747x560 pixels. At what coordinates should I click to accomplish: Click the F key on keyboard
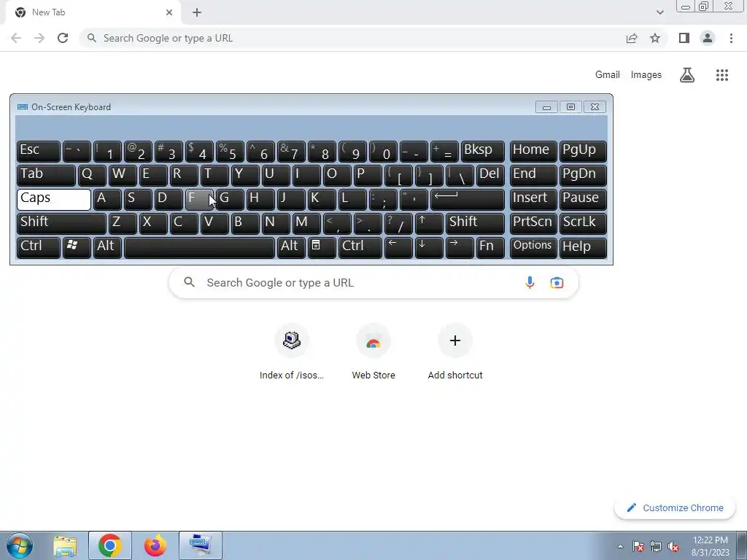point(198,199)
